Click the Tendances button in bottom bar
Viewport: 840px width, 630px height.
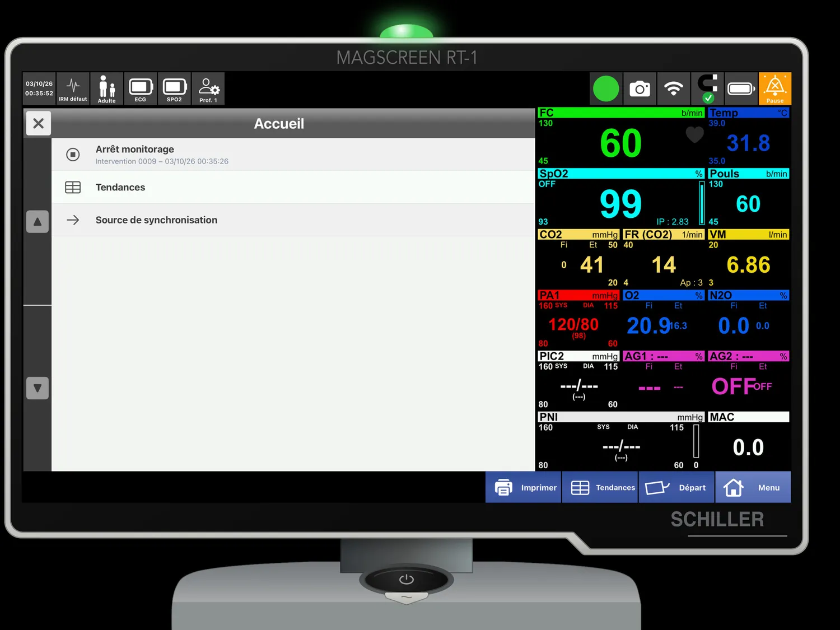pyautogui.click(x=600, y=487)
